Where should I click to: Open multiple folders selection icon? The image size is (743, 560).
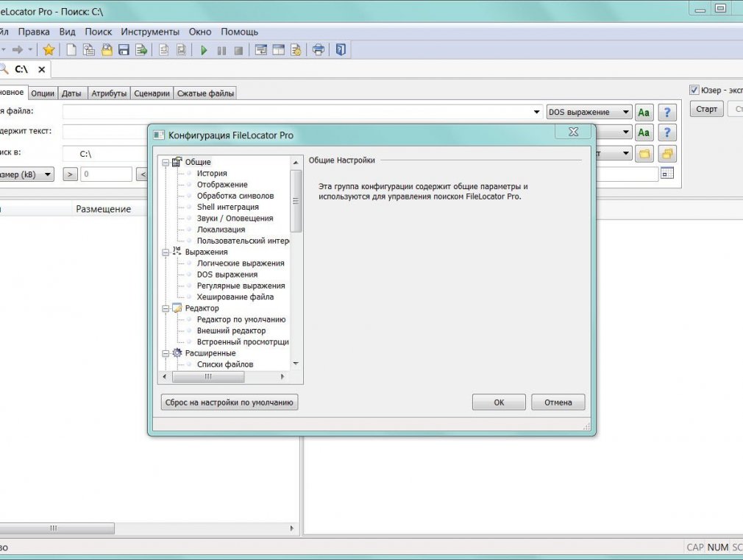[x=667, y=154]
